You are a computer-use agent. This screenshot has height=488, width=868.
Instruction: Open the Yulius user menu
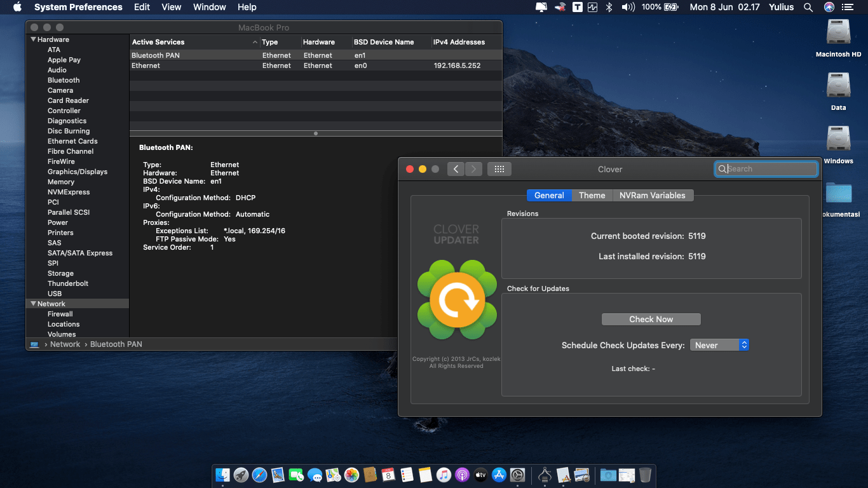tap(782, 7)
